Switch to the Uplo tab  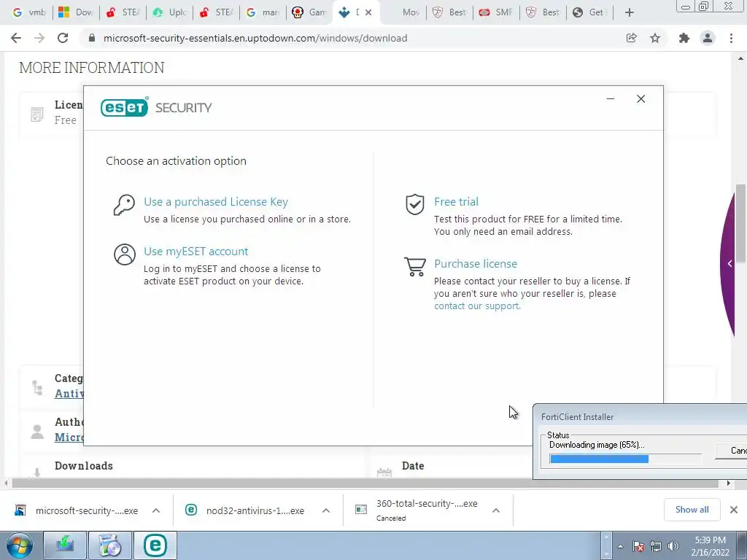[x=169, y=12]
